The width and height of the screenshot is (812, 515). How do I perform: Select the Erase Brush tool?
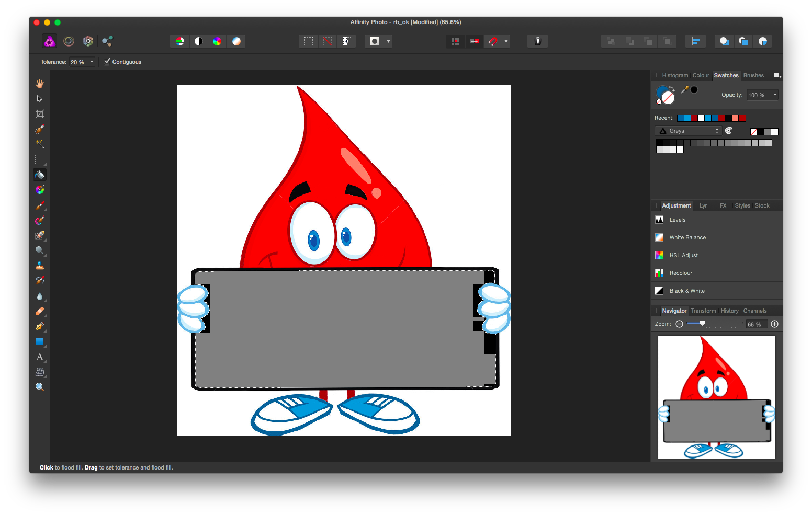click(x=40, y=235)
